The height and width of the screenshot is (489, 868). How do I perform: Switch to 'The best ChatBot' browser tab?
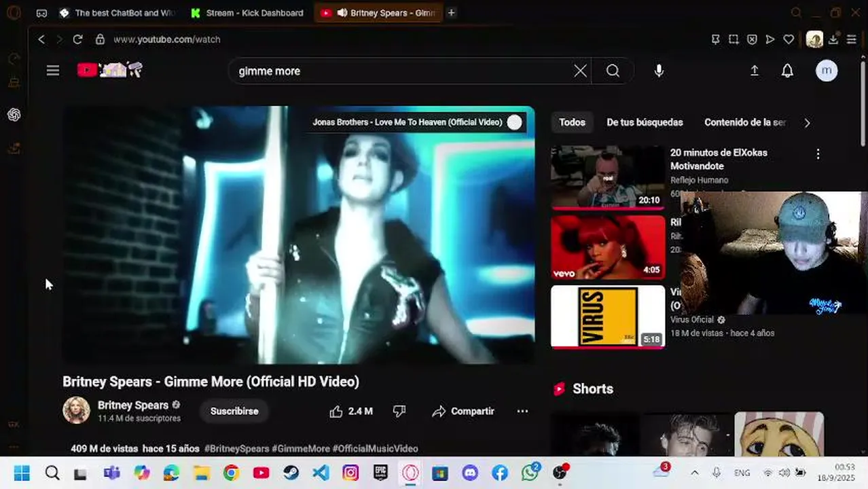click(117, 13)
